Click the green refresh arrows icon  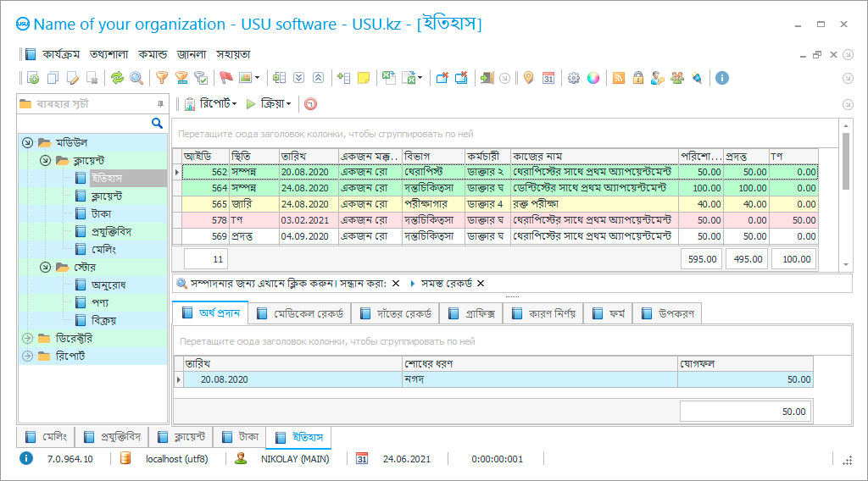pyautogui.click(x=117, y=78)
